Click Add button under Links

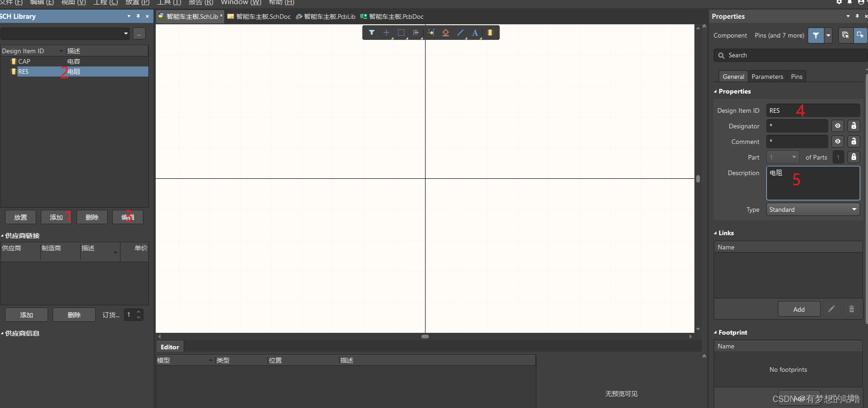point(799,309)
